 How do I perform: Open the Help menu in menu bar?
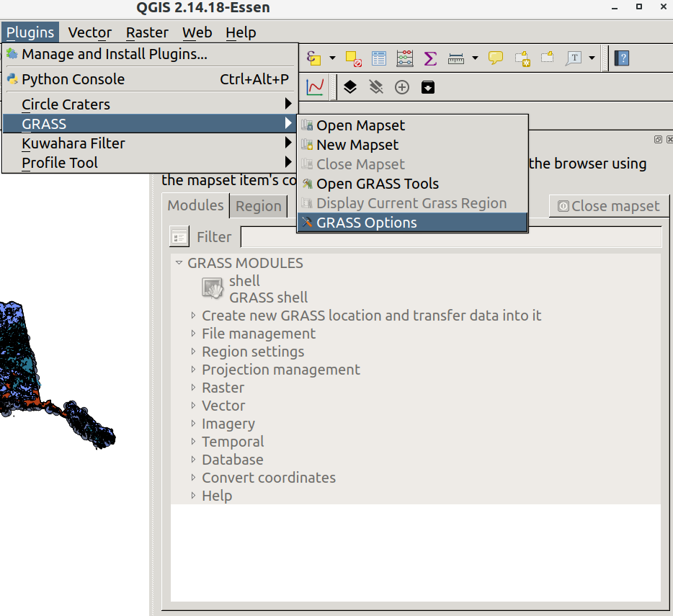click(x=241, y=32)
